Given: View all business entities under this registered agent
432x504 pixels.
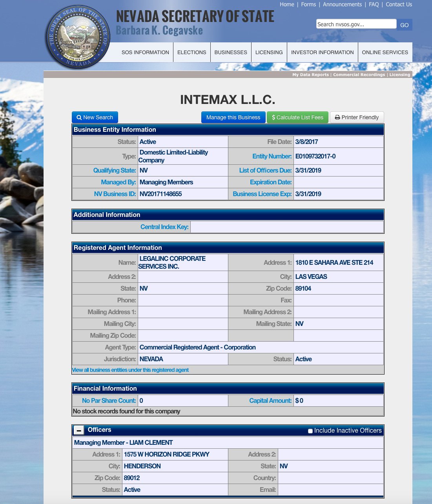Looking at the screenshot, I should 130,370.
